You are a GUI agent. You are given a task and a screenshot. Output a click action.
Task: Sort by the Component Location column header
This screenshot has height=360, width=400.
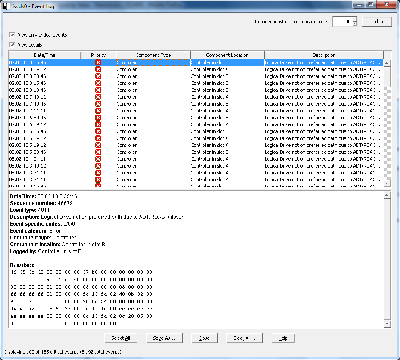click(x=227, y=55)
